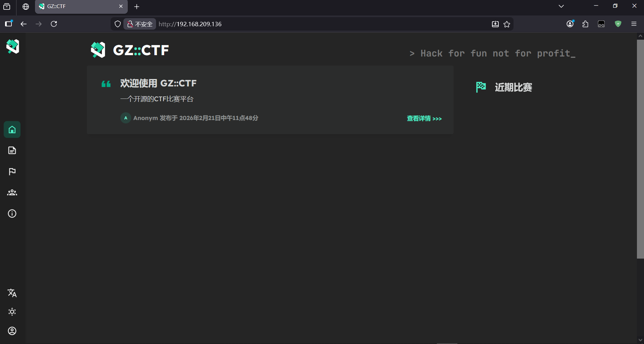This screenshot has height=344, width=644.
Task: Open the Home page in sidebar
Action: (x=12, y=129)
